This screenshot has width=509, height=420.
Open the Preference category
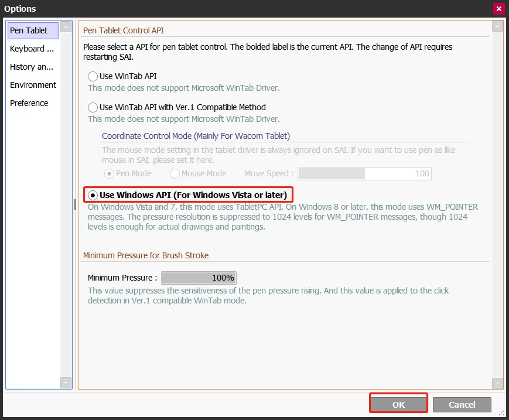tap(33, 103)
